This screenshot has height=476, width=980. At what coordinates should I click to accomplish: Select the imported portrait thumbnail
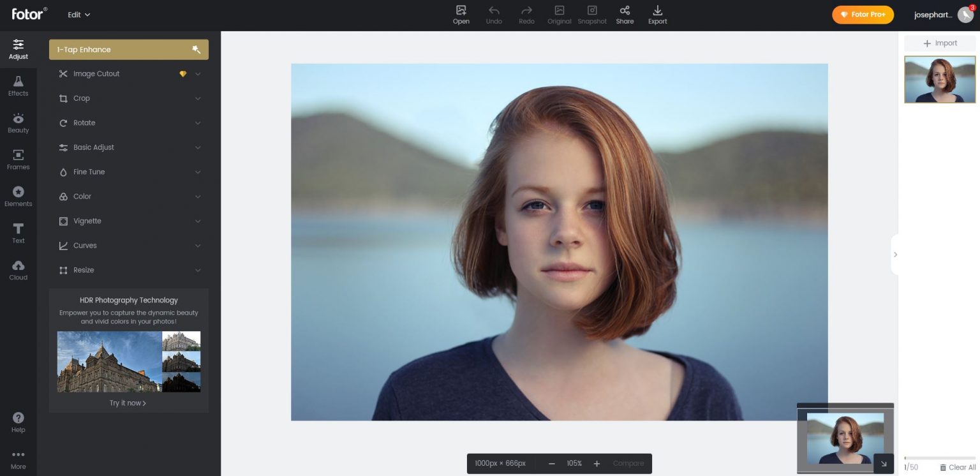pos(939,80)
